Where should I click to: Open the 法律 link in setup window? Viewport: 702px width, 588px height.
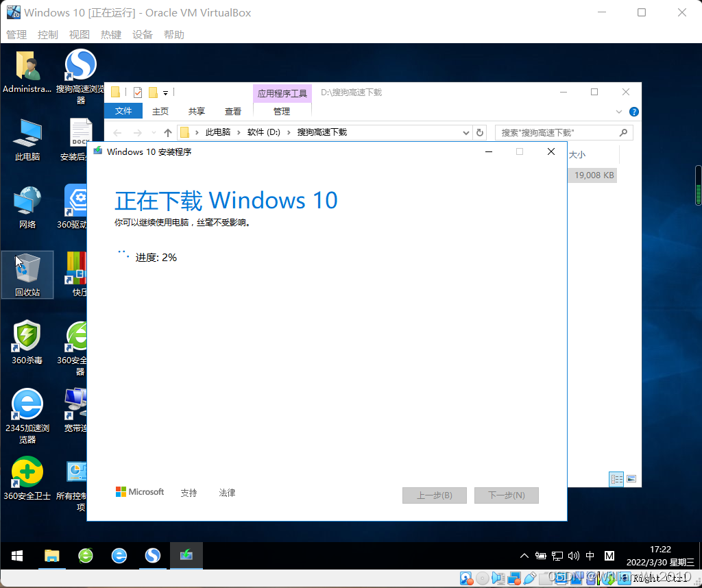click(228, 492)
